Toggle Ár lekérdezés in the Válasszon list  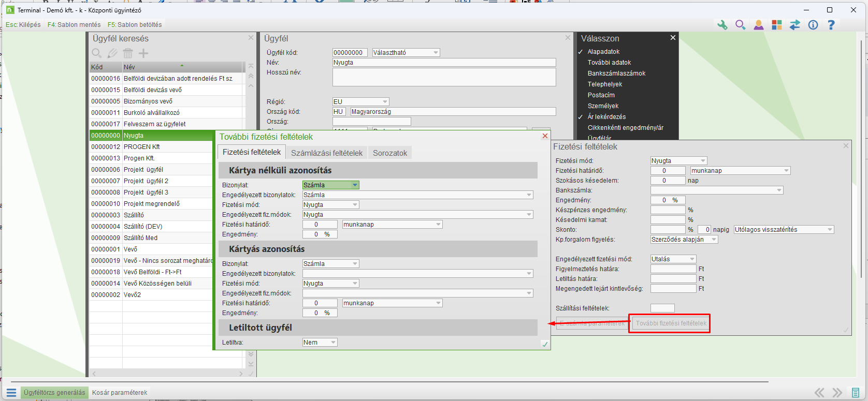click(606, 117)
